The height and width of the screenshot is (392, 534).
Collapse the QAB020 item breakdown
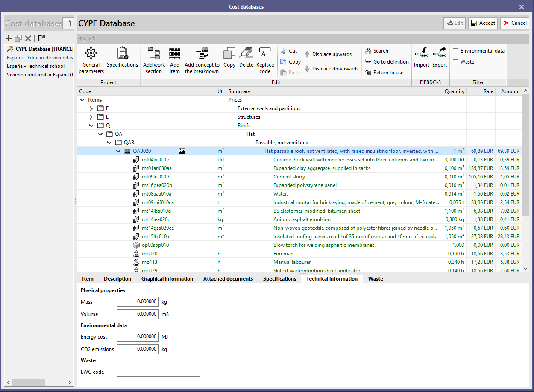coord(118,151)
